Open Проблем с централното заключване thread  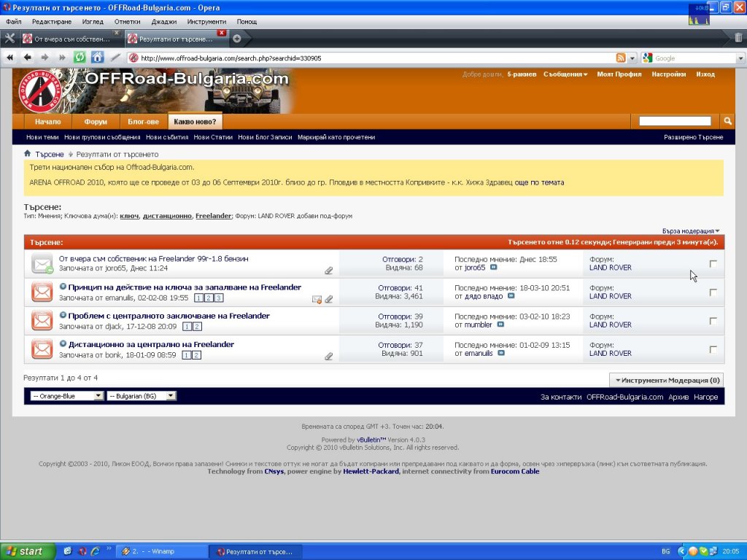tap(169, 316)
